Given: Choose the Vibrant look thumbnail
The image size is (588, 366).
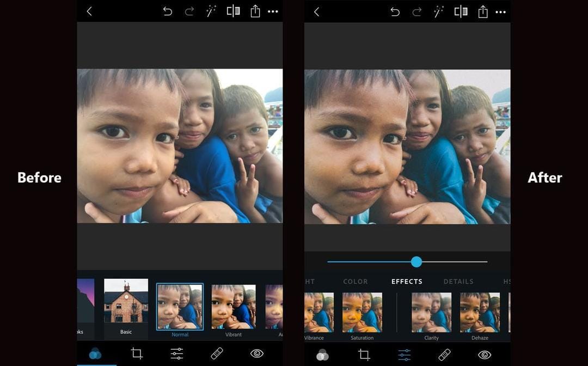Looking at the screenshot, I should pos(234,306).
